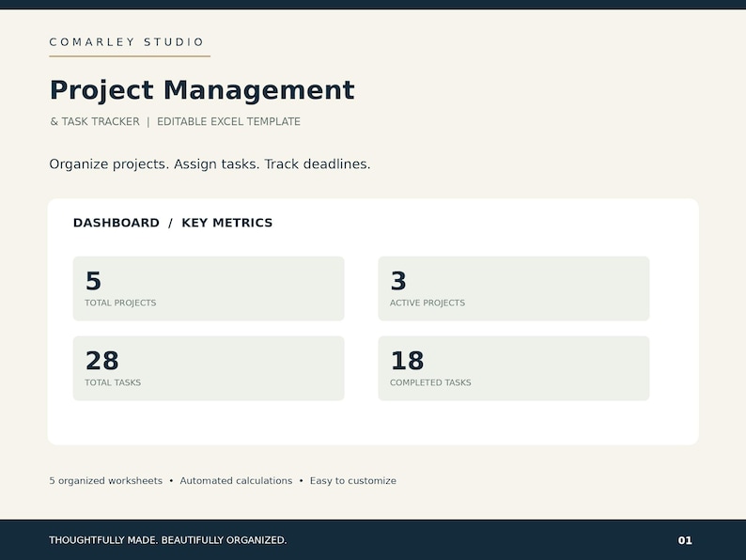Click the page number 01 in footer
This screenshot has width=746, height=560.
coord(685,540)
